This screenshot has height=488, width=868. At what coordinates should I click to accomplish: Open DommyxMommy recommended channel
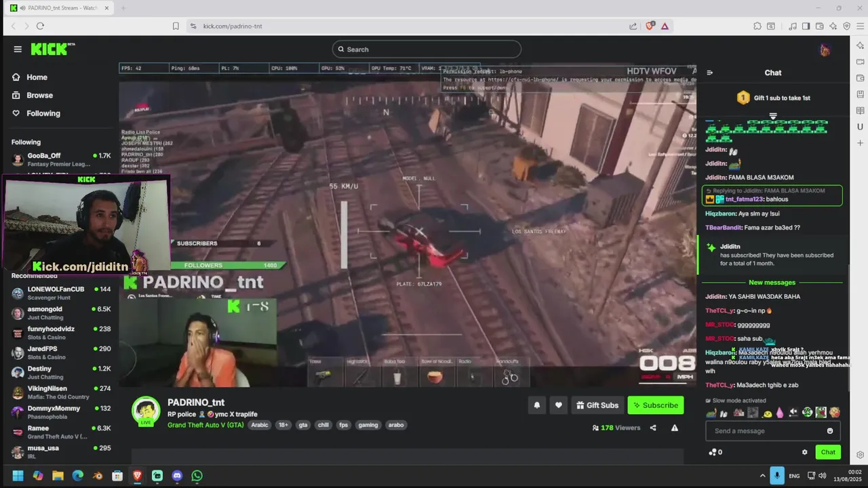point(61,412)
